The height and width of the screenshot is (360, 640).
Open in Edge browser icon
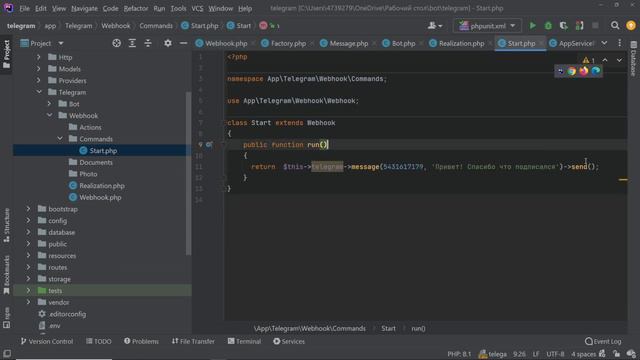point(596,71)
